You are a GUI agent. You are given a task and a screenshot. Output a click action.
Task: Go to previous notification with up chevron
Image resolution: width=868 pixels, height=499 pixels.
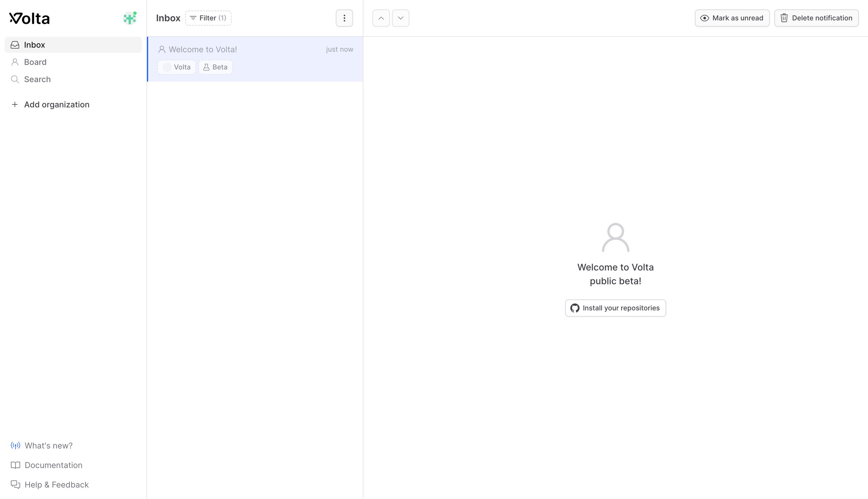click(x=381, y=18)
